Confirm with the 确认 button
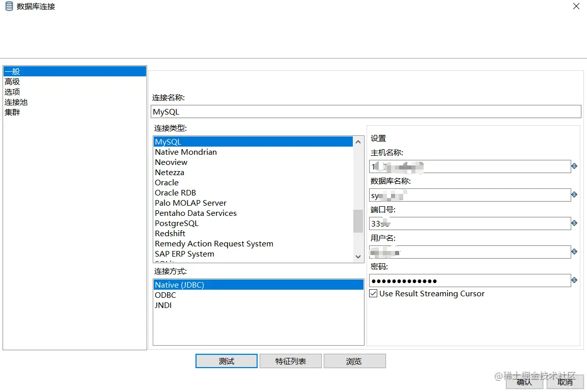 point(525,381)
